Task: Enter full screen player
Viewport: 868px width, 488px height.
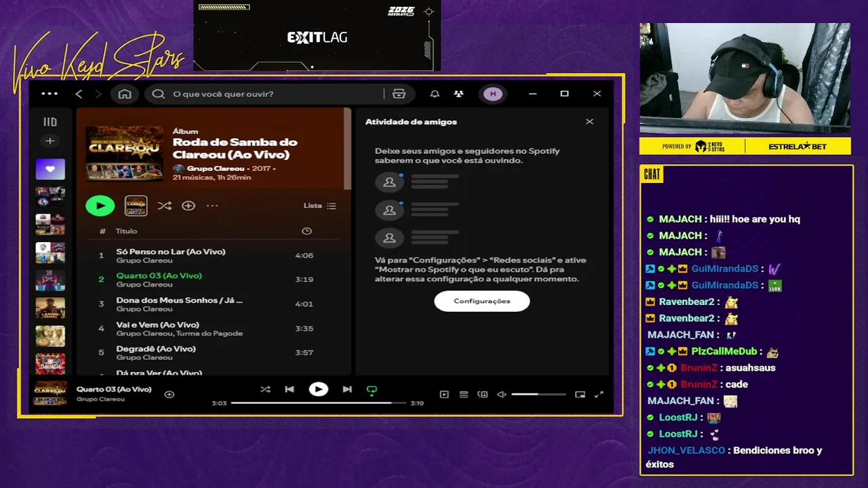Action: click(x=599, y=394)
